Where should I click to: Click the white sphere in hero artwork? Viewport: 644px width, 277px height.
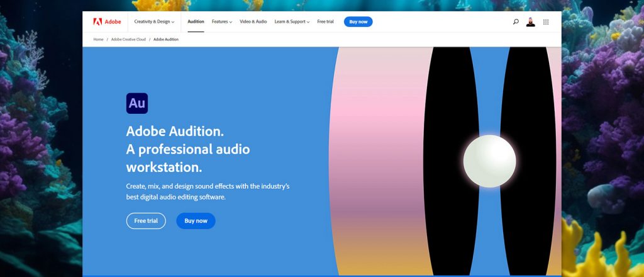tap(489, 161)
